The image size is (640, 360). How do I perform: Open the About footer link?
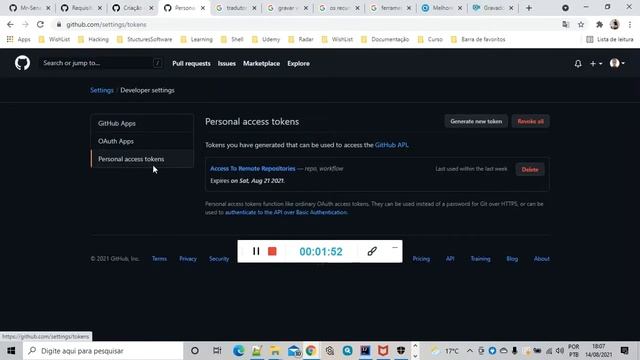click(542, 259)
